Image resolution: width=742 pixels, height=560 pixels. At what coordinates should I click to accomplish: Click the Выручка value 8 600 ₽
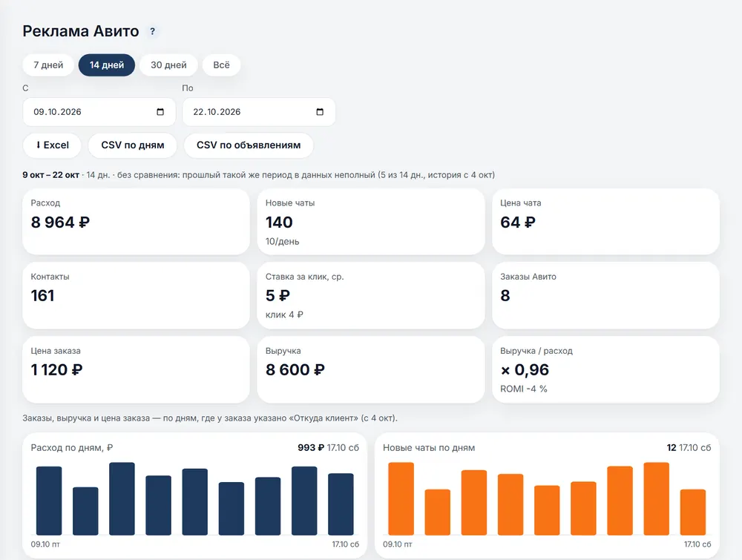coord(295,370)
